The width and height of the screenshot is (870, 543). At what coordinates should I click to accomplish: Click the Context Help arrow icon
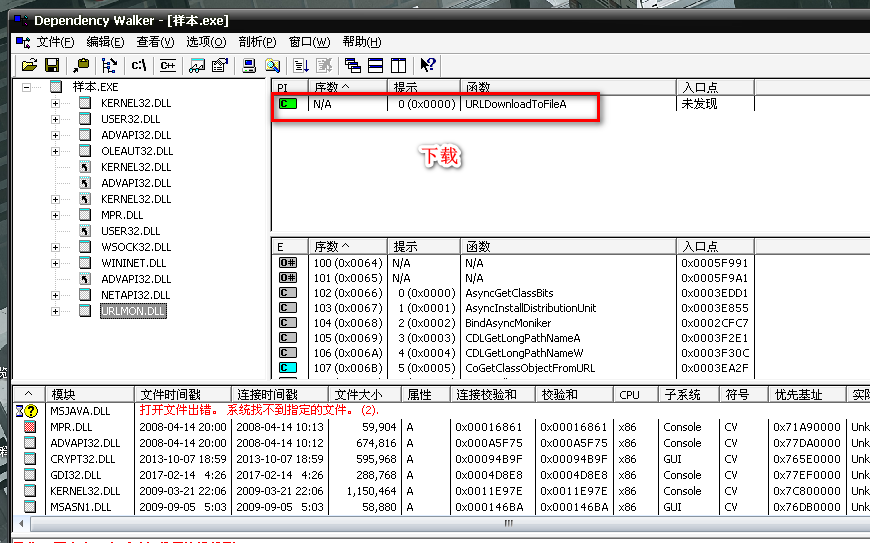[x=428, y=65]
